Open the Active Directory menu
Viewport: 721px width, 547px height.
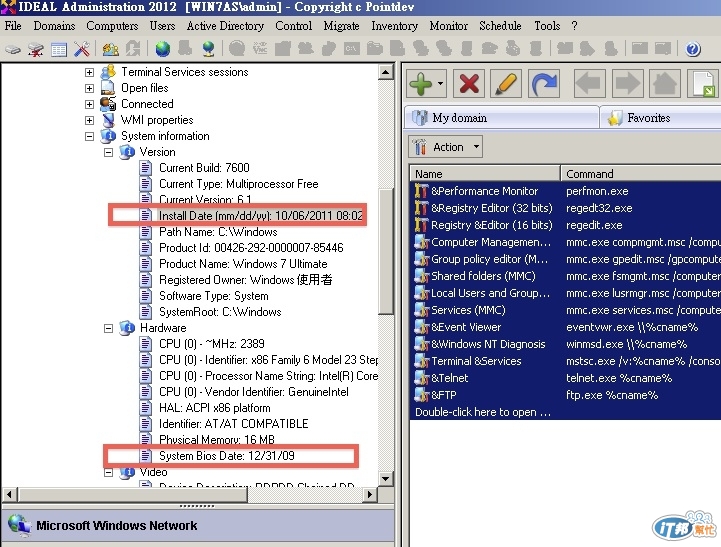tap(225, 26)
